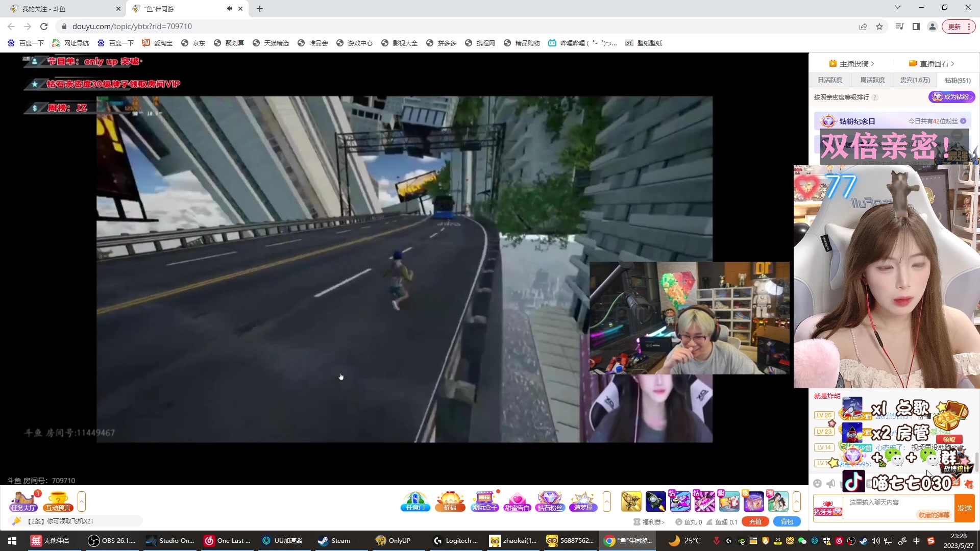Switch to the 周活跃度 tab
The height and width of the screenshot is (551, 980).
coord(872,80)
